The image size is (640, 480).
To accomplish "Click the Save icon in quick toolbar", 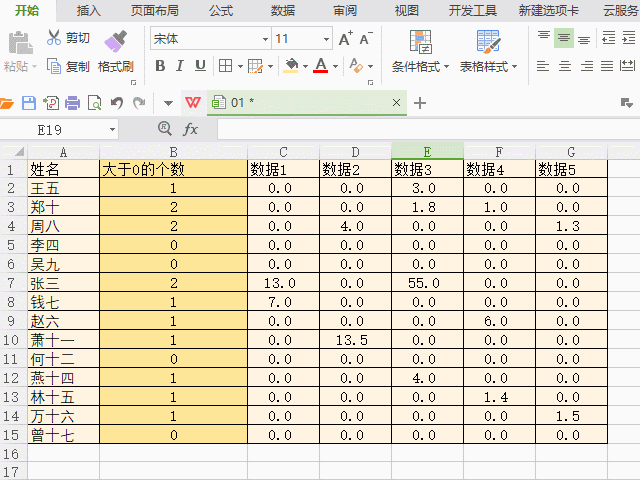I will 29,103.
